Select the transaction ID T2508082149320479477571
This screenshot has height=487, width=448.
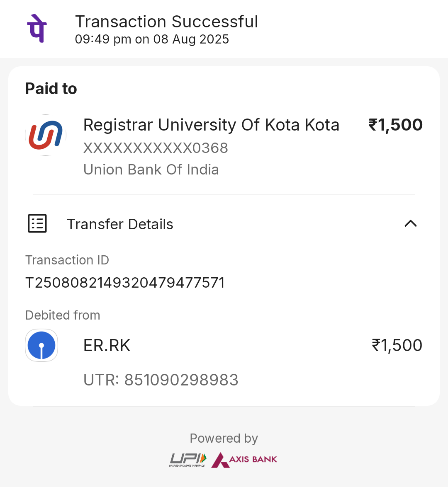click(x=125, y=283)
